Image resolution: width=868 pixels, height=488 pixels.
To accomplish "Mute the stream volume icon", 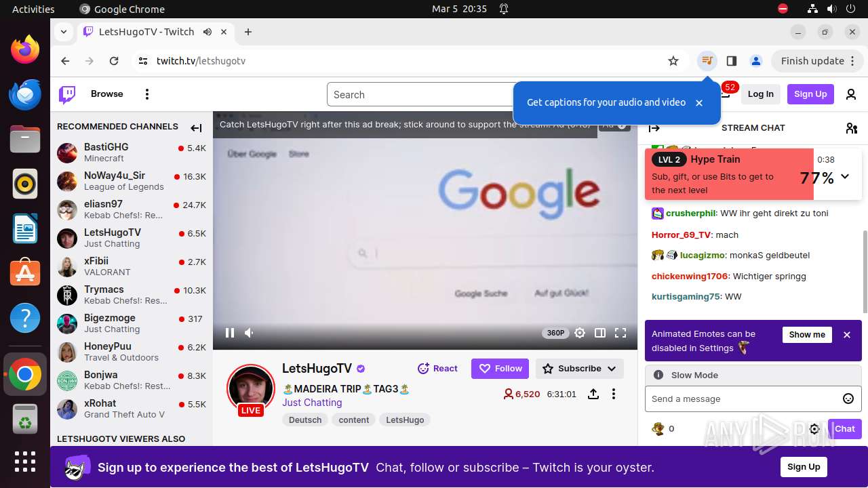I will [x=249, y=333].
